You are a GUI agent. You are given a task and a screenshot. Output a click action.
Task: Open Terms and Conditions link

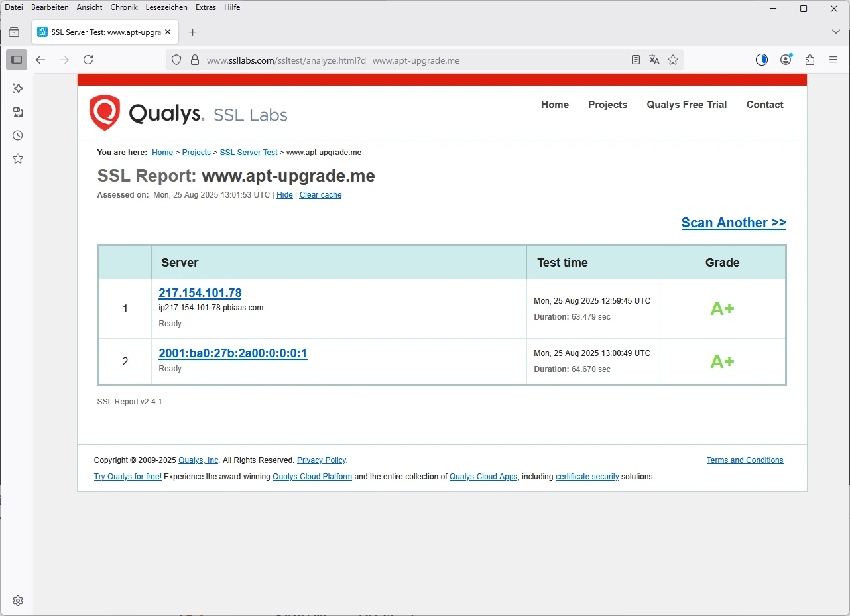coord(745,460)
